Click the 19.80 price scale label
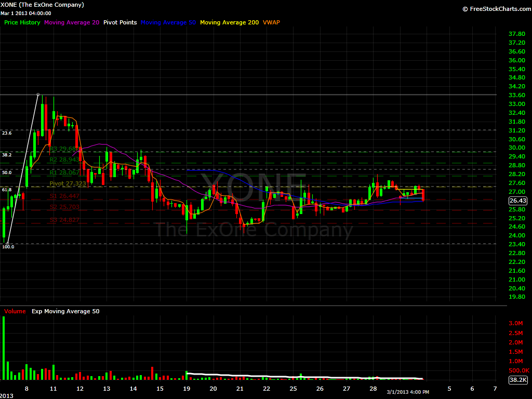532x399 pixels. [x=516, y=297]
